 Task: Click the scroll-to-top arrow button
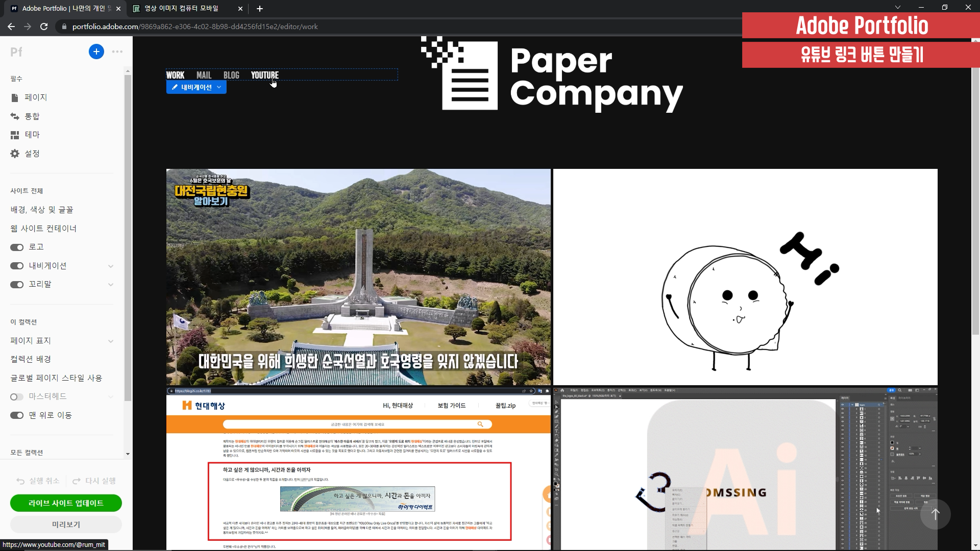pyautogui.click(x=935, y=514)
